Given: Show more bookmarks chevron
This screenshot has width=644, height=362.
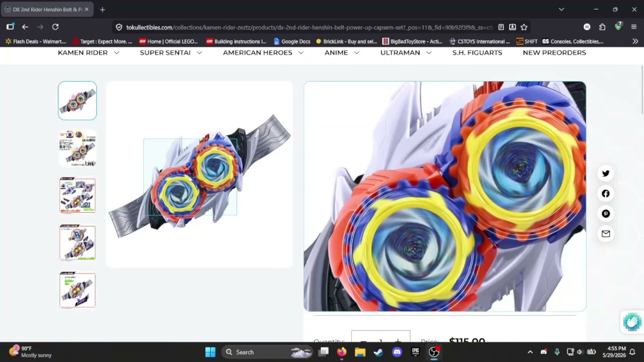Looking at the screenshot, I should 635,42.
